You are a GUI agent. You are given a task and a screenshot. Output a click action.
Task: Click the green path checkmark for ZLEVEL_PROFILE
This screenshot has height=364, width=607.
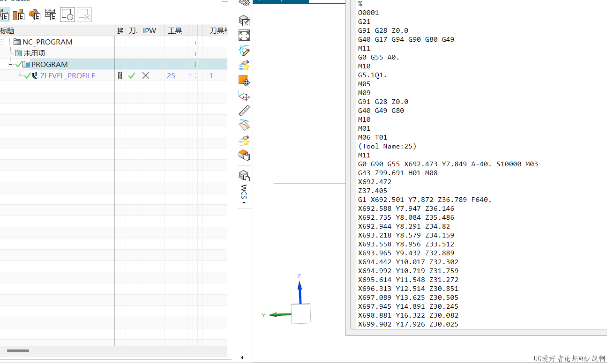click(x=132, y=75)
